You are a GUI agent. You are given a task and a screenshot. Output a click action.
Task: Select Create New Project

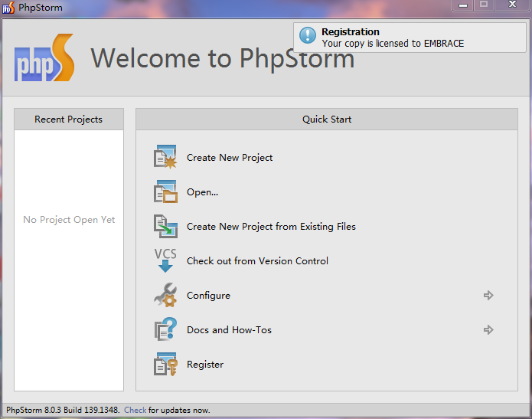pos(230,158)
